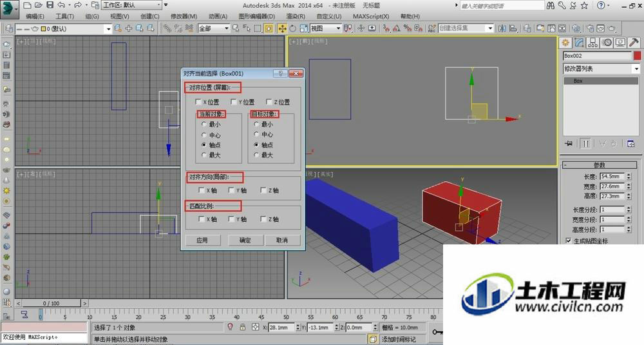
Task: Open the Utilities hammer panel tab
Action: click(634, 43)
